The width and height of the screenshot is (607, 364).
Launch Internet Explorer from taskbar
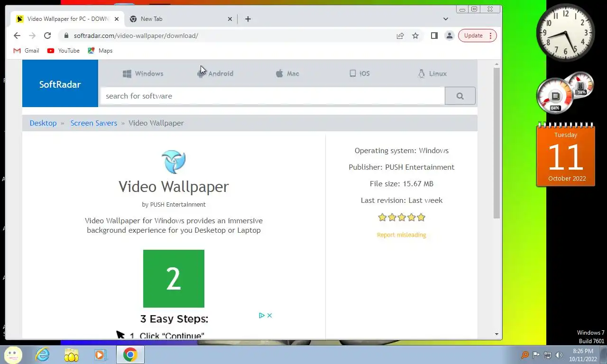[42, 355]
